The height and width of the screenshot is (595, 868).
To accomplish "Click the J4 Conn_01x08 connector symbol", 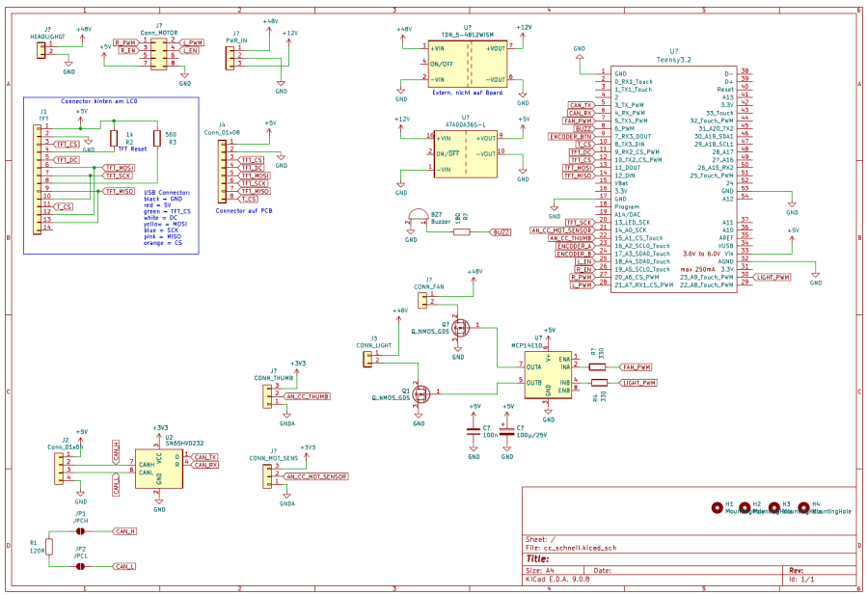I will tap(222, 168).
